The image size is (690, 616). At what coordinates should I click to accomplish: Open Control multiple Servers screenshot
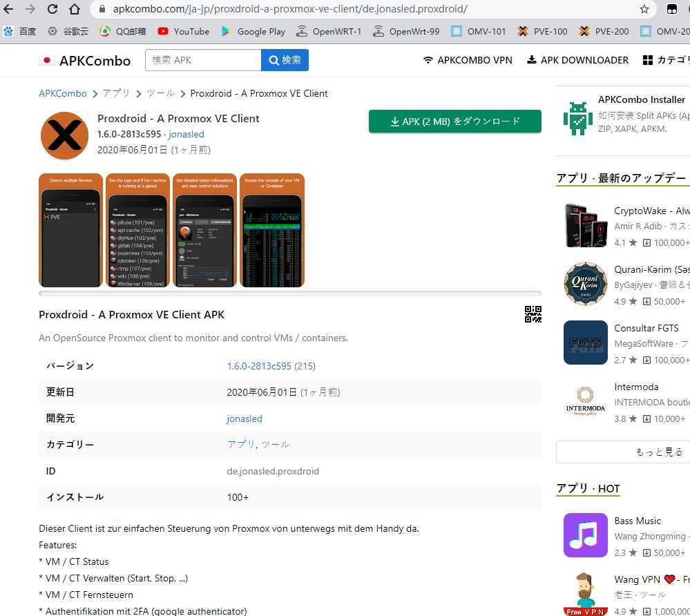point(70,230)
